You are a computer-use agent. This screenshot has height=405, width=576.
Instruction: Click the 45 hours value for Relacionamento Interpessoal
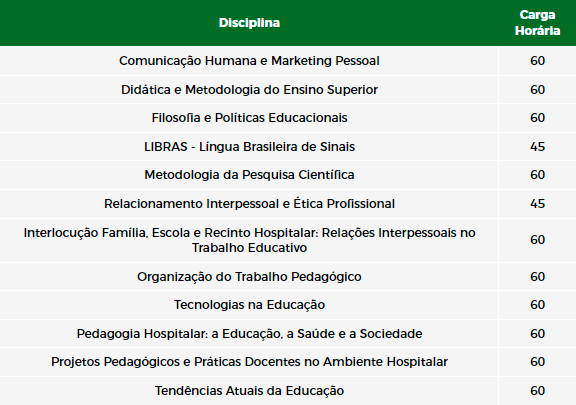(x=537, y=204)
